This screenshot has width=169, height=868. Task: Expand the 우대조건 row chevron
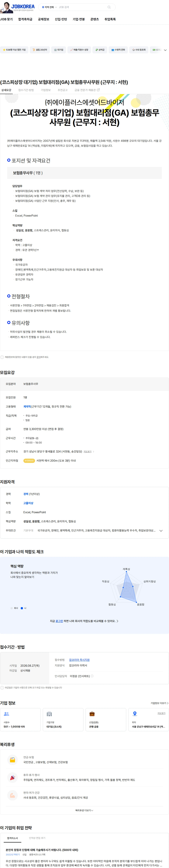tap(161, 531)
